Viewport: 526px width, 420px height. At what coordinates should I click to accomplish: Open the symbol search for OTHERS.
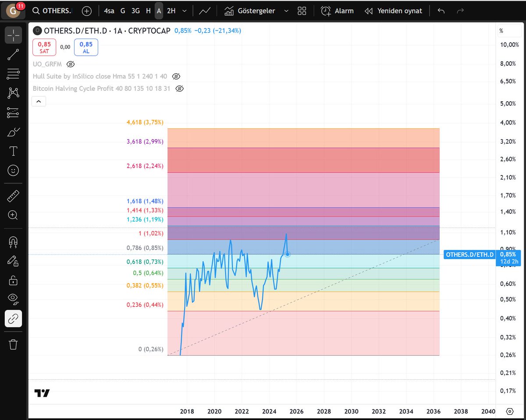coord(53,11)
